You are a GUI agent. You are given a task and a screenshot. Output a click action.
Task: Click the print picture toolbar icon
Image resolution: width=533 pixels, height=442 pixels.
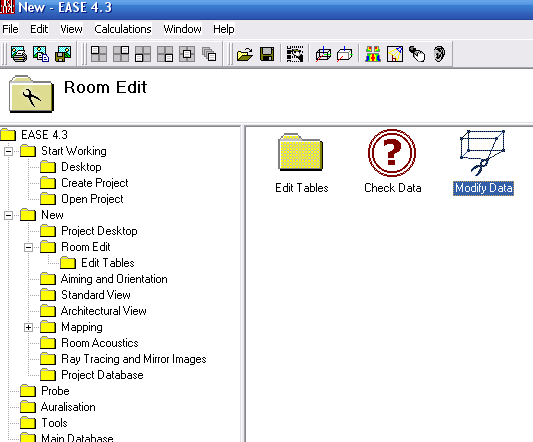[19, 54]
